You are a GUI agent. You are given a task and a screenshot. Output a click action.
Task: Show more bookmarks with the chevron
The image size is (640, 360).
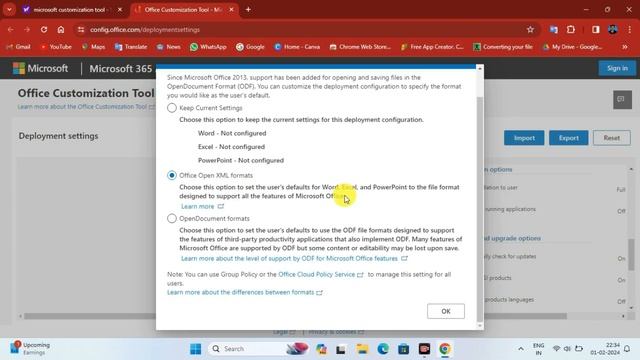coord(625,47)
